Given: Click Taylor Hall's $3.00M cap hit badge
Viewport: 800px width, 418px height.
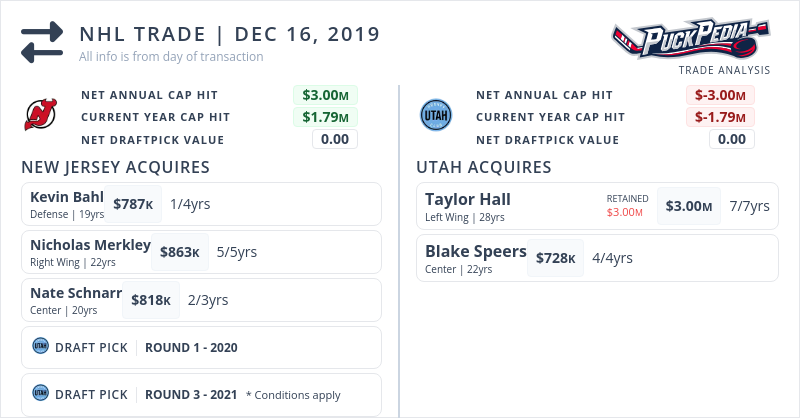Looking at the screenshot, I should 689,206.
